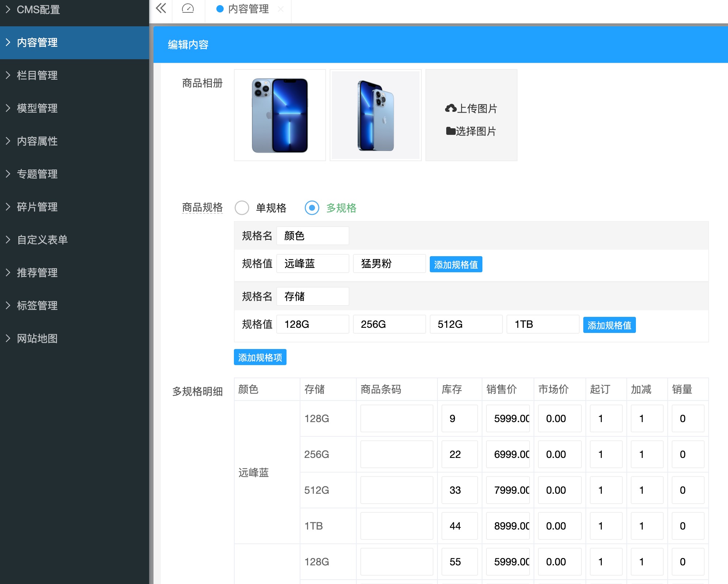Focus the 规格名 field containing 颜色

[313, 236]
